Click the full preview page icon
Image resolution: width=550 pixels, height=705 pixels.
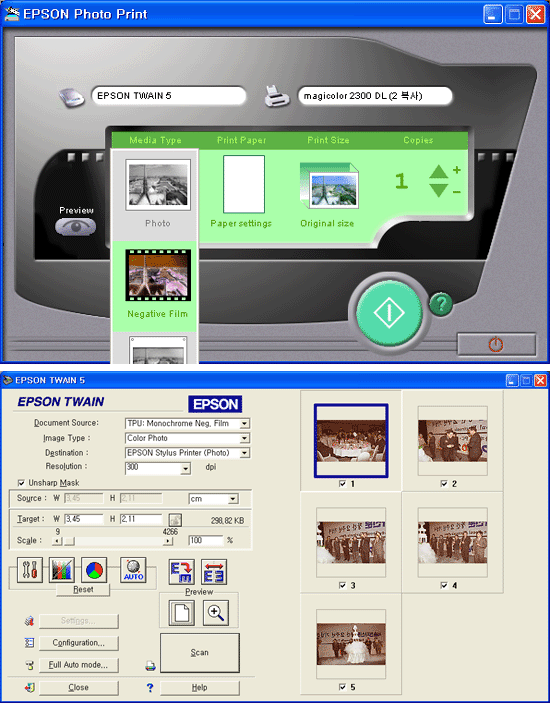click(x=182, y=613)
